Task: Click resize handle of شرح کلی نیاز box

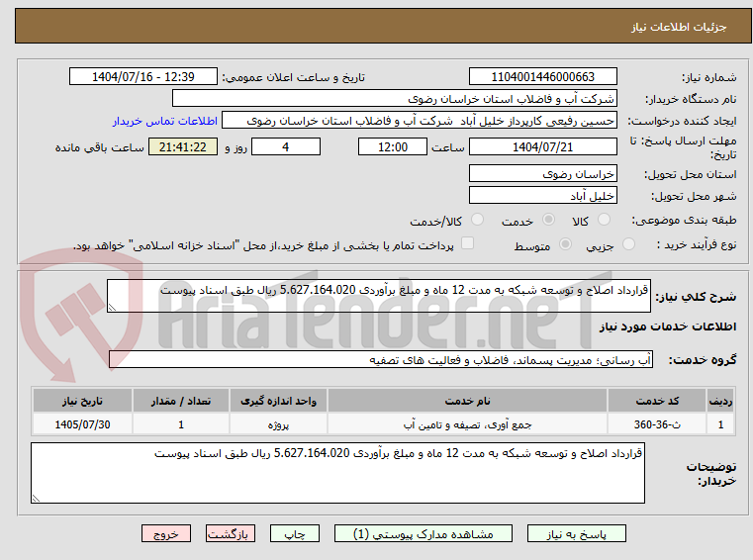Action: [x=112, y=308]
